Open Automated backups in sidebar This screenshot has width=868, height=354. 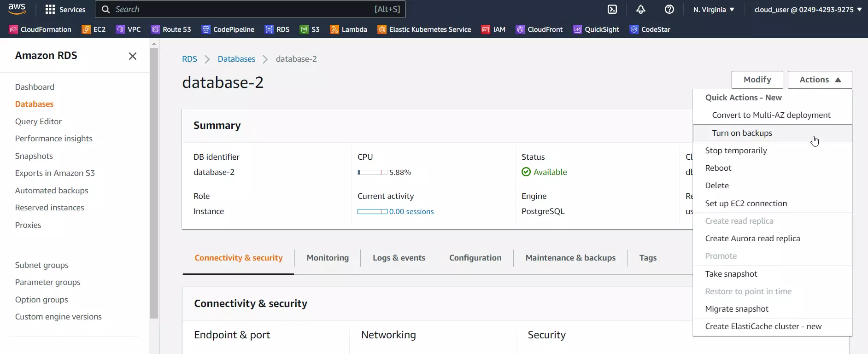coord(52,191)
